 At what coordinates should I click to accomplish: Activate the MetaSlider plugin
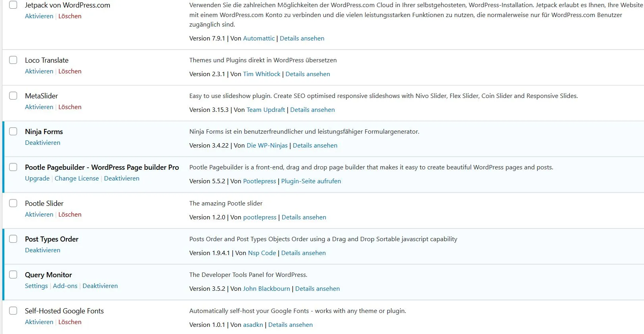(39, 107)
